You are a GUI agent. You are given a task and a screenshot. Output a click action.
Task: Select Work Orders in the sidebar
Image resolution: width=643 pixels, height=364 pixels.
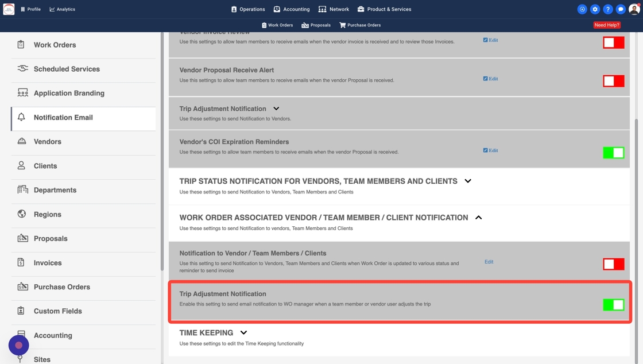pyautogui.click(x=84, y=45)
